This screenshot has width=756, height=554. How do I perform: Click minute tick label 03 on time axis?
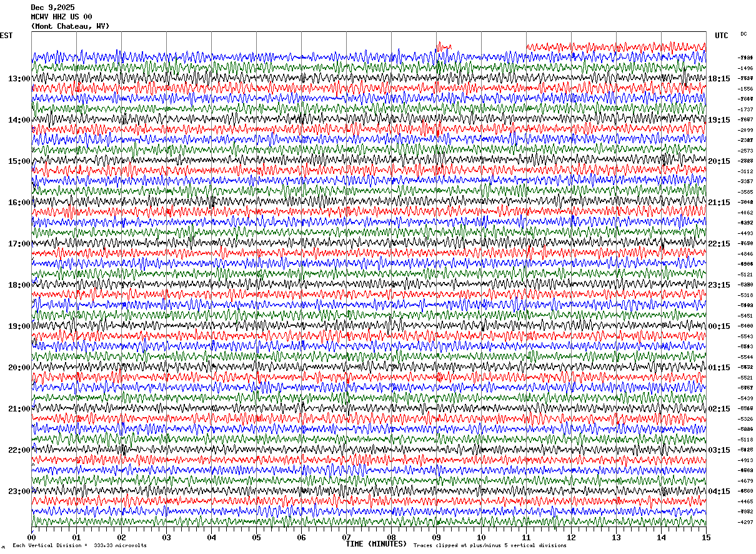(167, 537)
